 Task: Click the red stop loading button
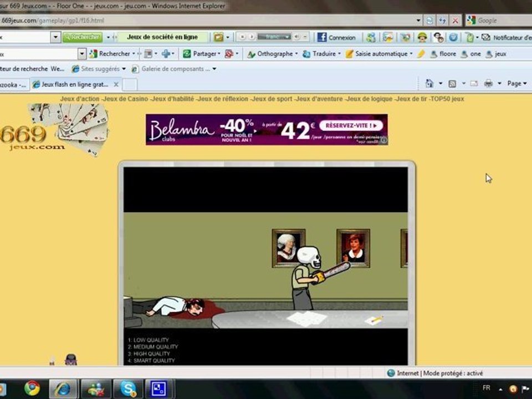(456, 21)
